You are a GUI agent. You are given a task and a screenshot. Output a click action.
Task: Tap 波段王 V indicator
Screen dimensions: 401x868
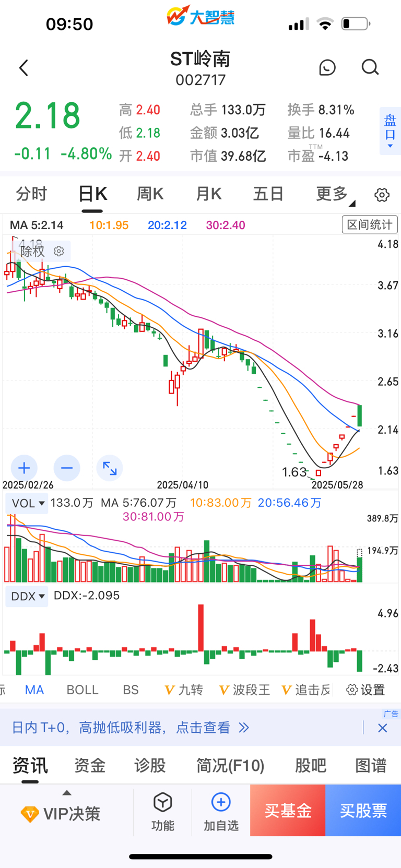[x=244, y=690]
